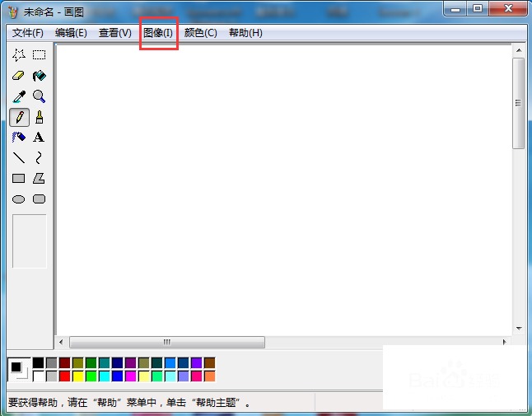Pick the bright yellow swatch
This screenshot has width=532, height=416.
coord(78,376)
